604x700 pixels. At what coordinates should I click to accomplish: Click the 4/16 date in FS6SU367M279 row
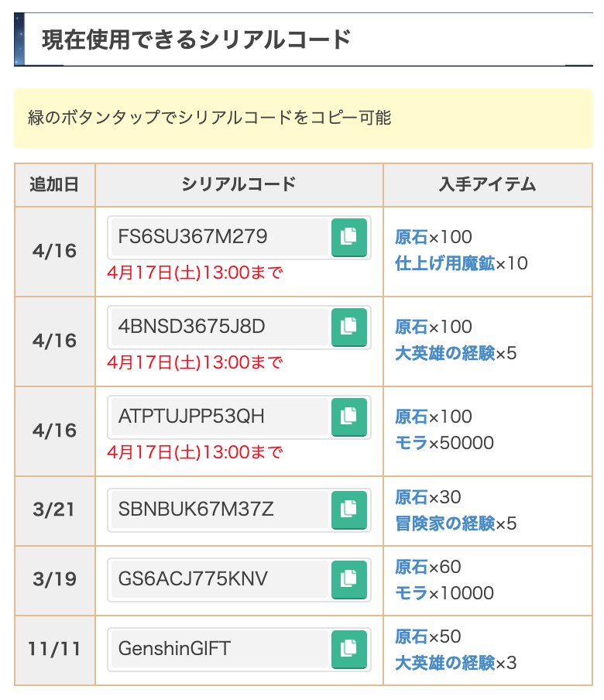[54, 251]
